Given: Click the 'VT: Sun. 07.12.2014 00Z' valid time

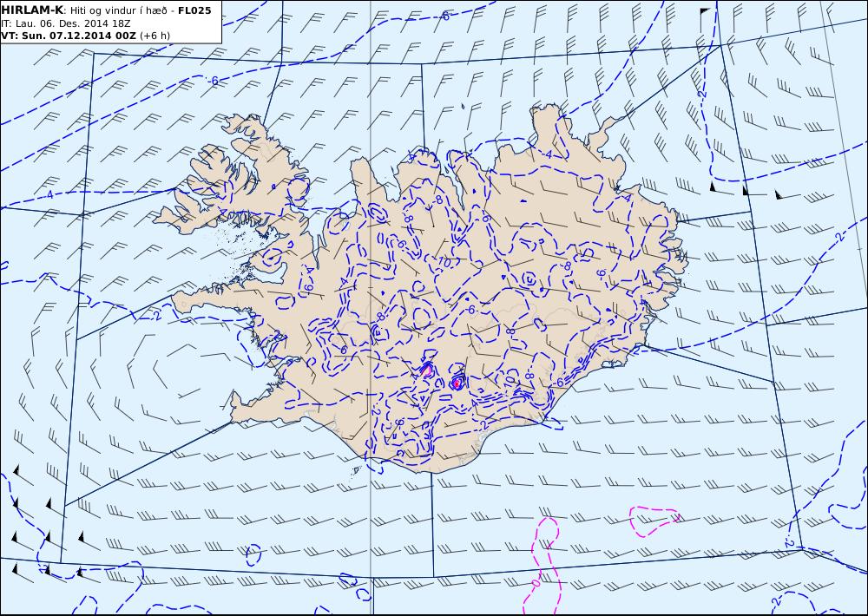Looking at the screenshot, I should pos(68,36).
